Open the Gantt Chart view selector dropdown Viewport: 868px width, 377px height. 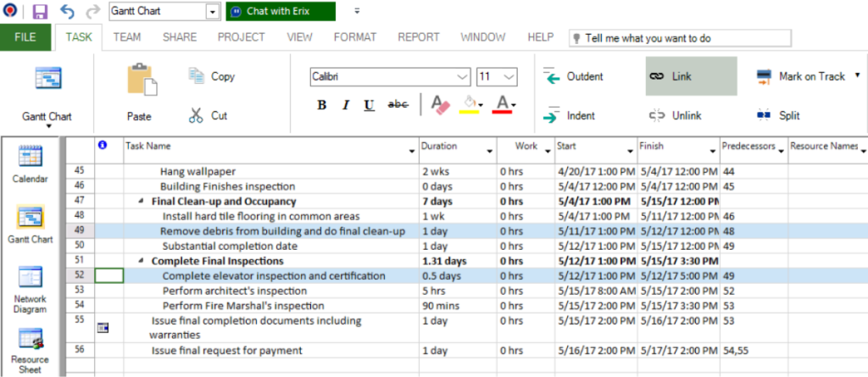tap(213, 11)
